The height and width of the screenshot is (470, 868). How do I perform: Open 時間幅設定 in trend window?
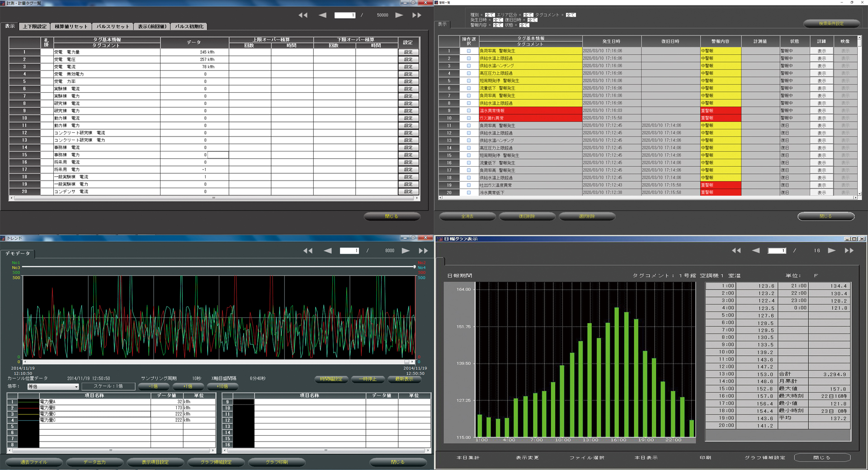click(x=331, y=379)
